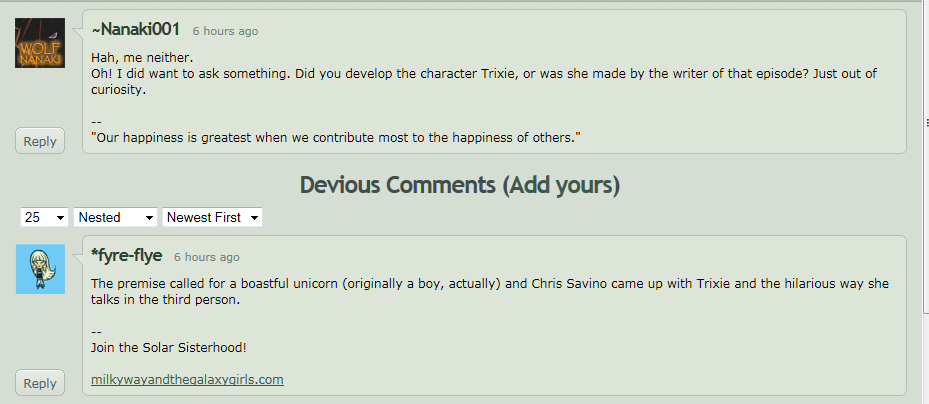Open the Newest First sort dropdown
The height and width of the screenshot is (404, 929).
tap(213, 217)
